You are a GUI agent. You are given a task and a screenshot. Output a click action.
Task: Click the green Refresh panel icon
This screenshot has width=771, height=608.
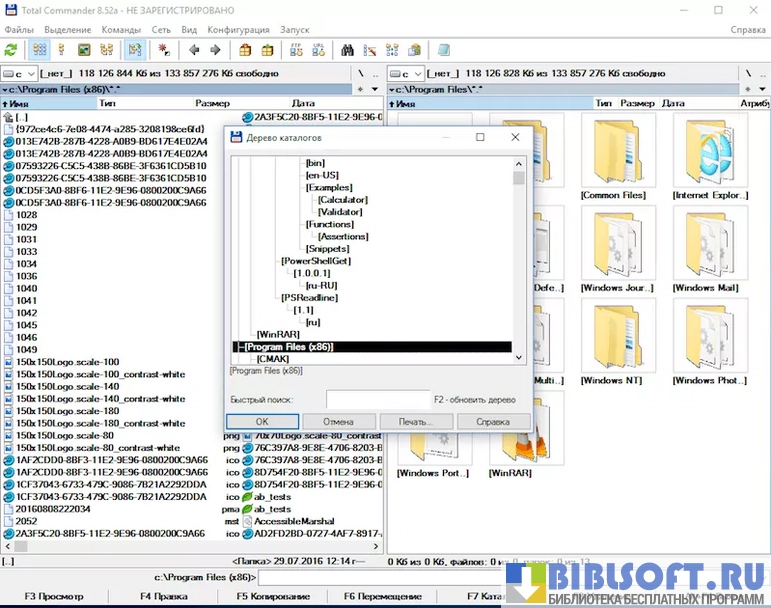pyautogui.click(x=11, y=49)
